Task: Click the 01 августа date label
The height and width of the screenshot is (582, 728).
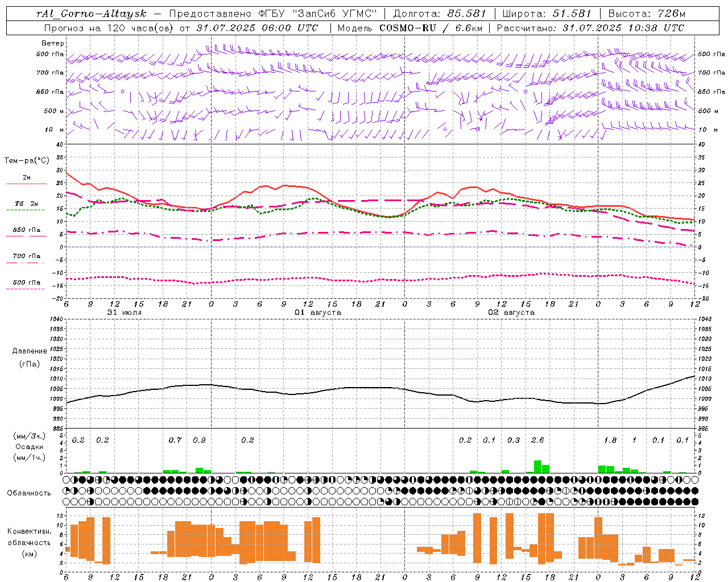Action: [318, 313]
